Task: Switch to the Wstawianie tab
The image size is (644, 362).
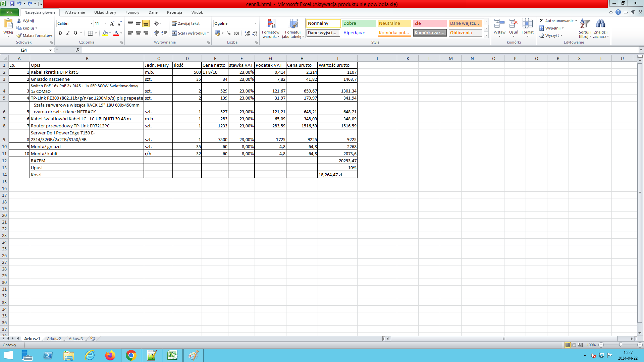Action: click(75, 12)
